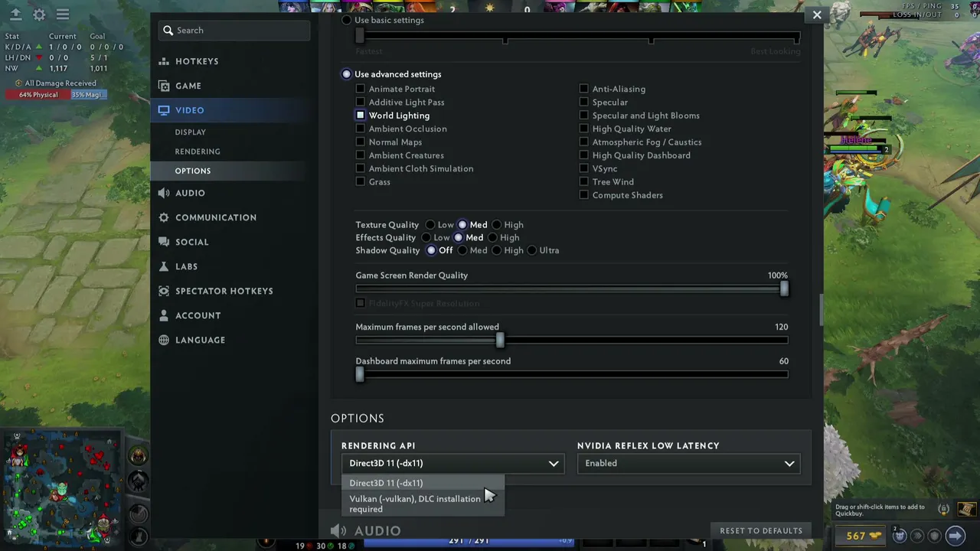Click the Account person icon in sidebar
The height and width of the screenshot is (551, 980).
pyautogui.click(x=164, y=315)
